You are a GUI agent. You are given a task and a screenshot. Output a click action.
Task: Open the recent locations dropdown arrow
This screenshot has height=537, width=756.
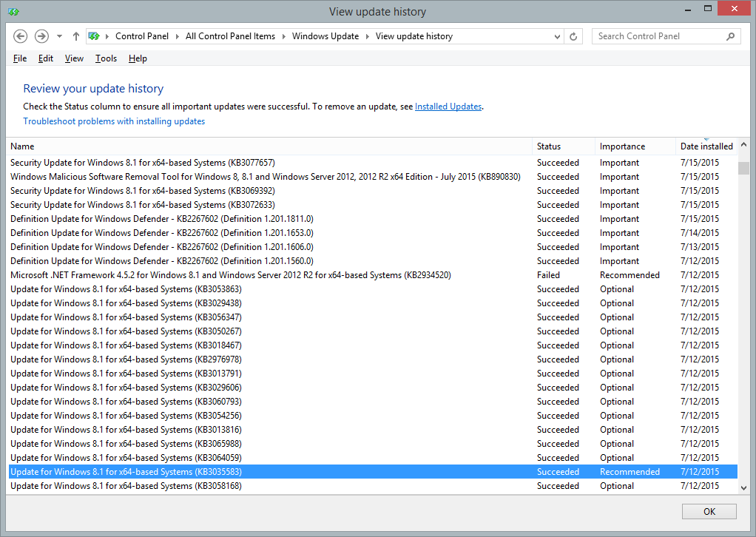pyautogui.click(x=59, y=36)
